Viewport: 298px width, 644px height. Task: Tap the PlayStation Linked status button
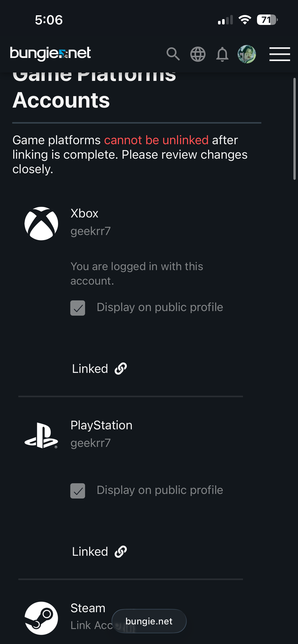point(90,551)
